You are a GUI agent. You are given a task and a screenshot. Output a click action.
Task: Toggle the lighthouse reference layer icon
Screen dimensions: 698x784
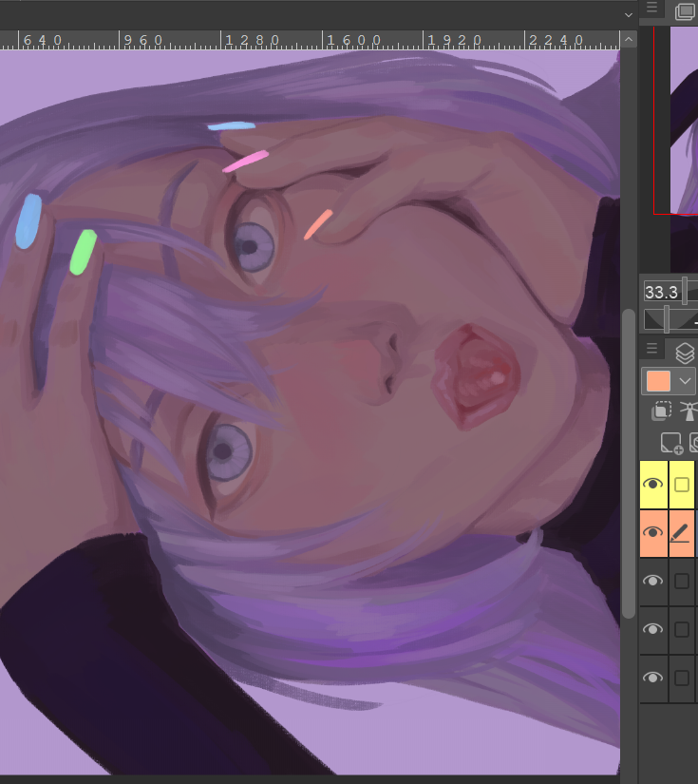click(689, 411)
